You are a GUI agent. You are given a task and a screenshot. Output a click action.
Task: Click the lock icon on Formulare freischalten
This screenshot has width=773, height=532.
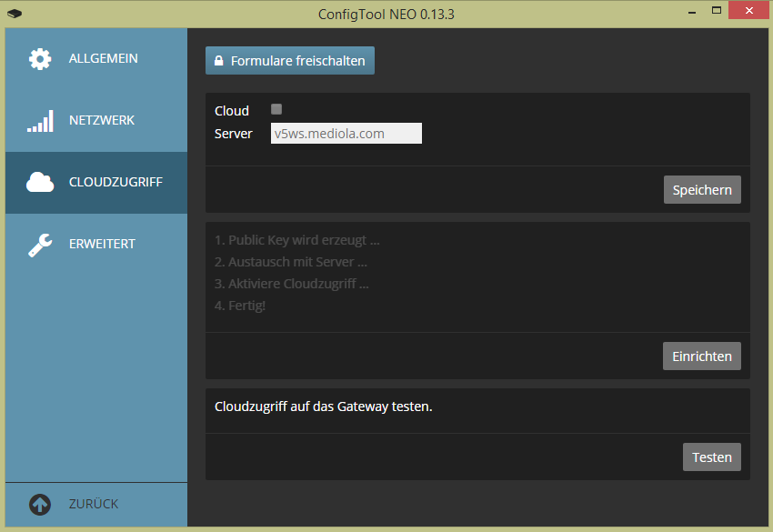tap(218, 61)
